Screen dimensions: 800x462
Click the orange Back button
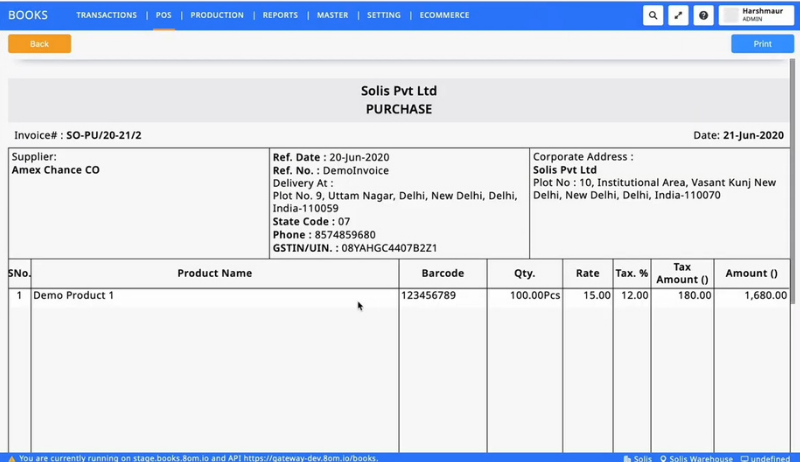click(39, 44)
